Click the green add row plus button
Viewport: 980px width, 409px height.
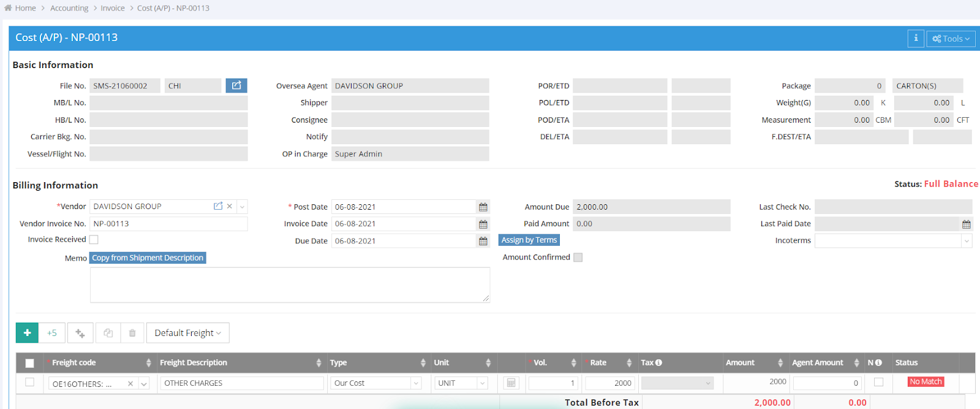pyautogui.click(x=27, y=333)
